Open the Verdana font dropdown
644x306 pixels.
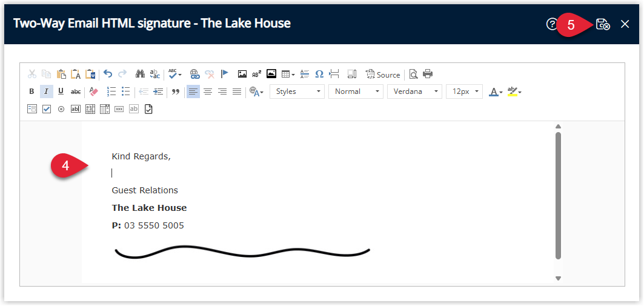[x=414, y=91]
